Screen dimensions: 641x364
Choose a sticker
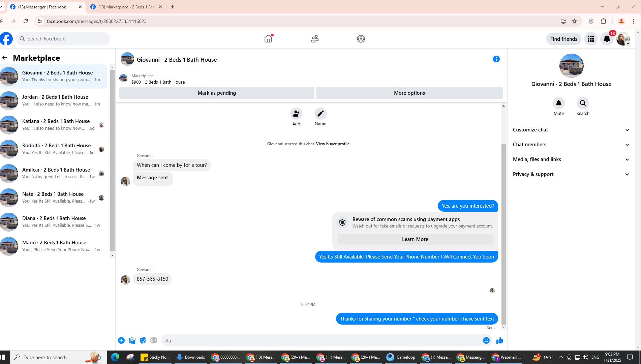143,340
